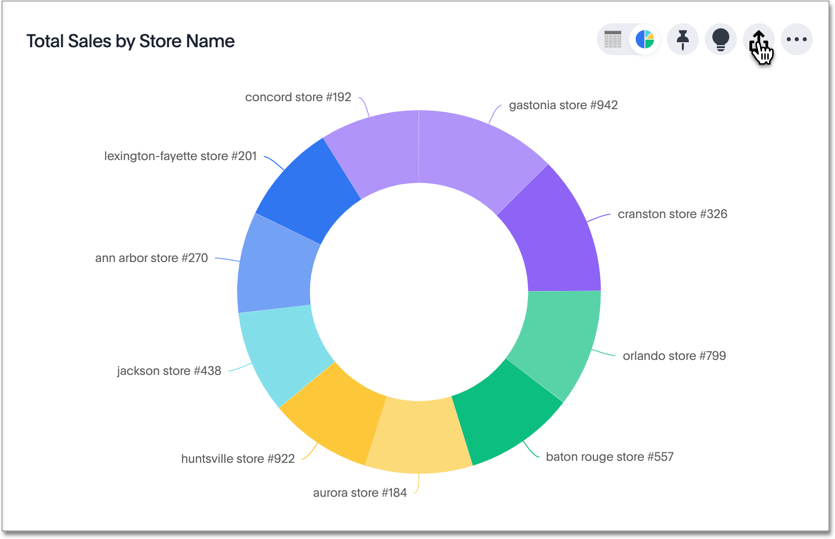The height and width of the screenshot is (539, 835).
Task: Open insights via the lightbulb icon
Action: tap(720, 40)
